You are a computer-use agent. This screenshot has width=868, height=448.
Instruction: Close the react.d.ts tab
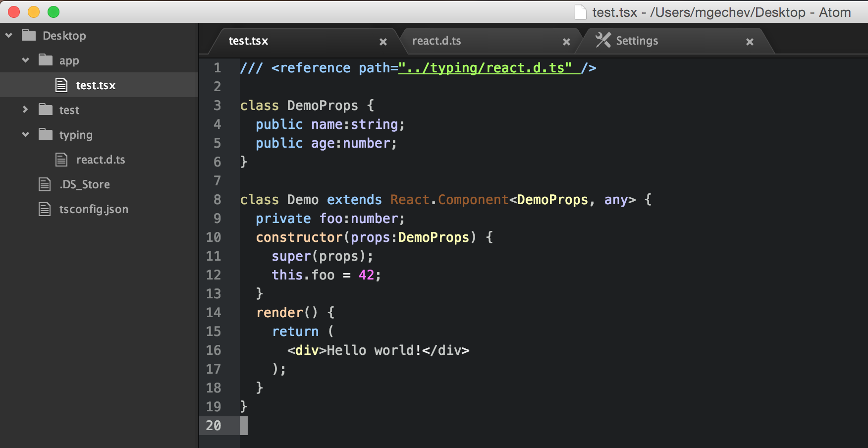[x=566, y=41]
